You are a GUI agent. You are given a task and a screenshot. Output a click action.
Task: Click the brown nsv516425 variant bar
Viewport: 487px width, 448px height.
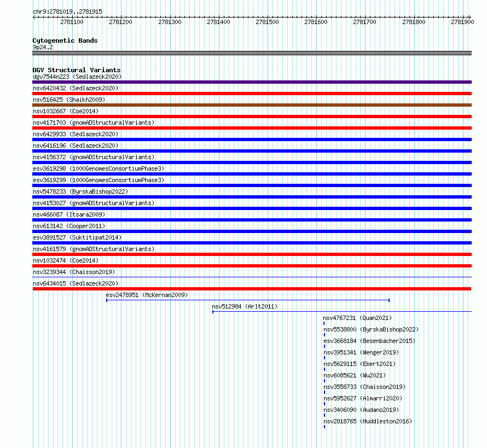pyautogui.click(x=252, y=105)
